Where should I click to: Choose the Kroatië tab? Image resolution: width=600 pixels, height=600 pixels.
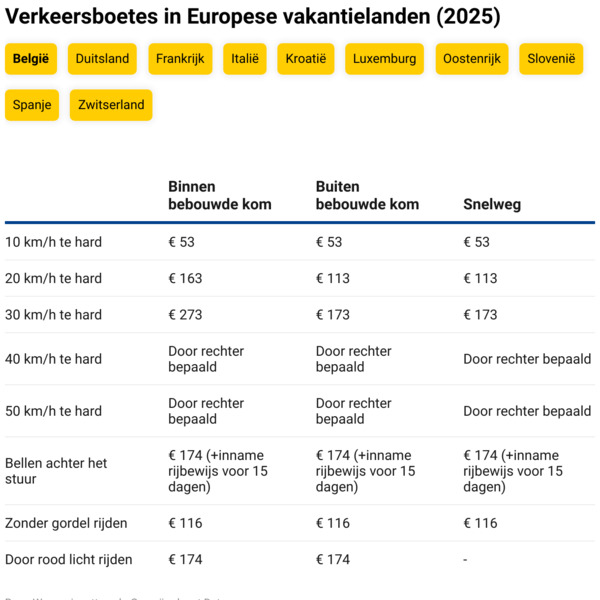pyautogui.click(x=306, y=59)
